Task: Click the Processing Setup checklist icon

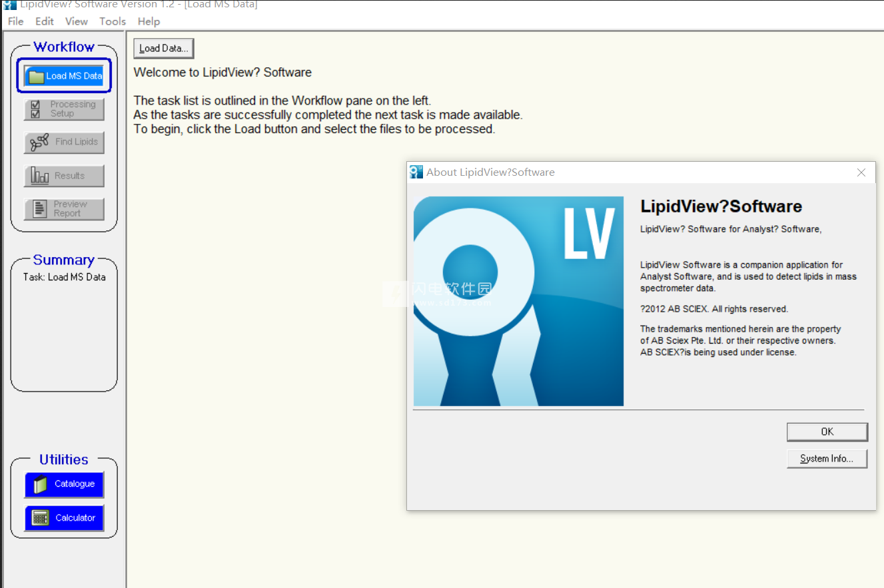Action: [36, 109]
